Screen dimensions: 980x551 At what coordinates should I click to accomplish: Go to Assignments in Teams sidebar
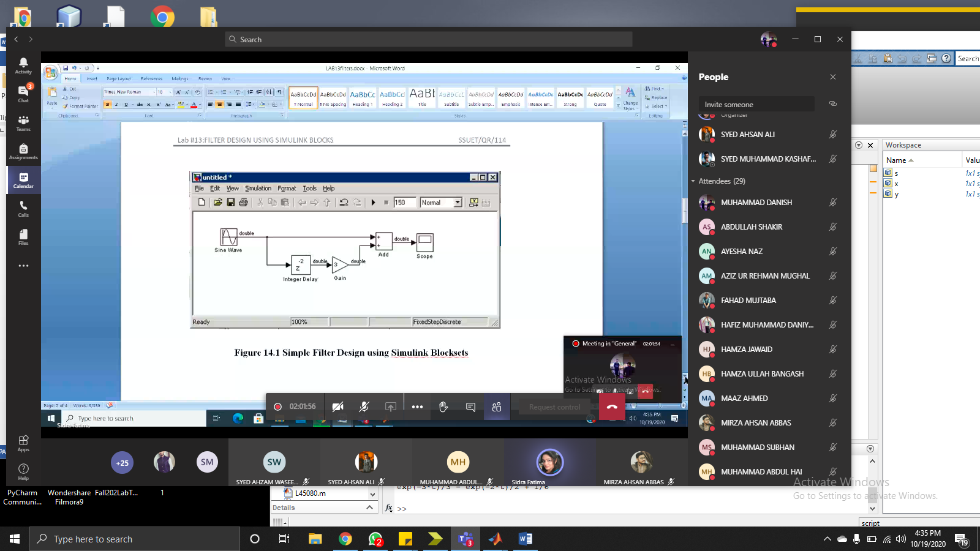(x=23, y=152)
